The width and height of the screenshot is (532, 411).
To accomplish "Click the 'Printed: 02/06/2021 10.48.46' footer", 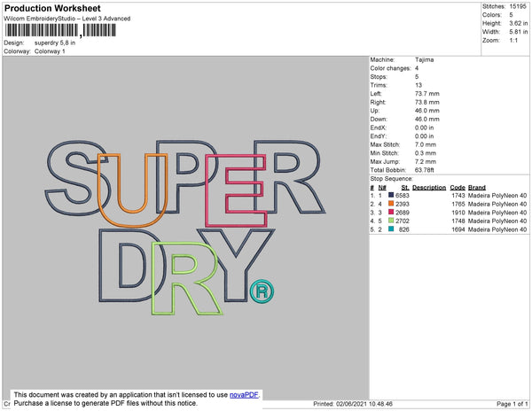I will pos(353,404).
